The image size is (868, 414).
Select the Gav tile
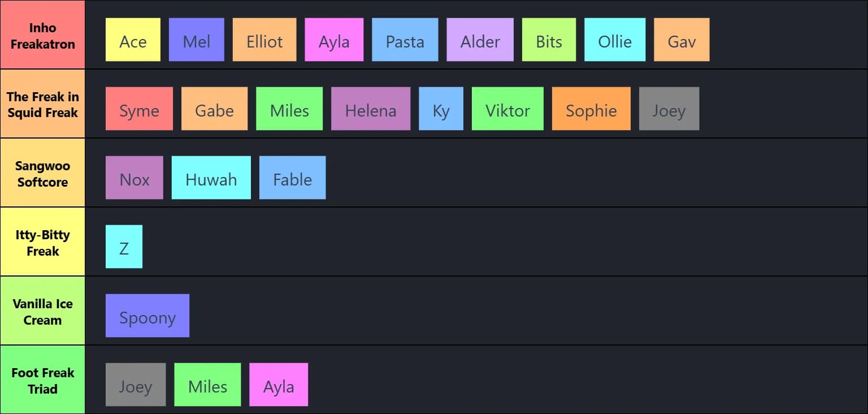tap(682, 40)
